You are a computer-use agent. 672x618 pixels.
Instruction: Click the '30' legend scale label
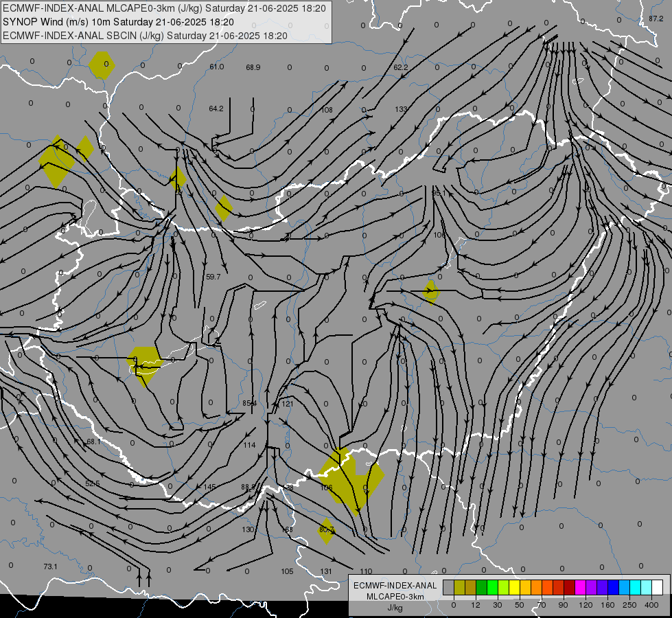(x=497, y=605)
